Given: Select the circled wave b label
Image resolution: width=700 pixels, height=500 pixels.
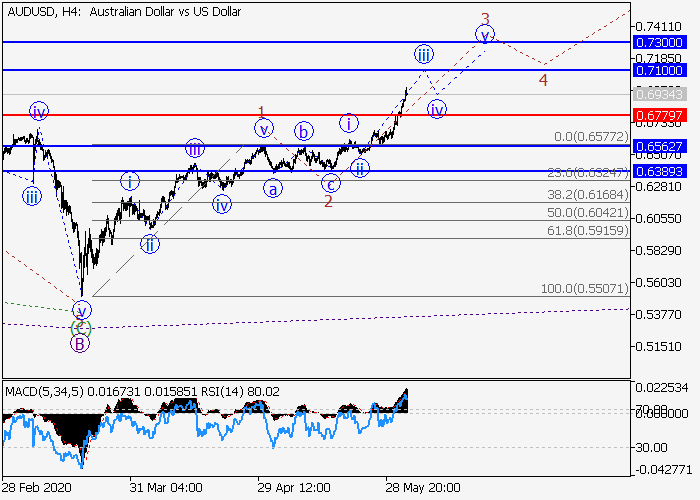Looking at the screenshot, I should (301, 131).
